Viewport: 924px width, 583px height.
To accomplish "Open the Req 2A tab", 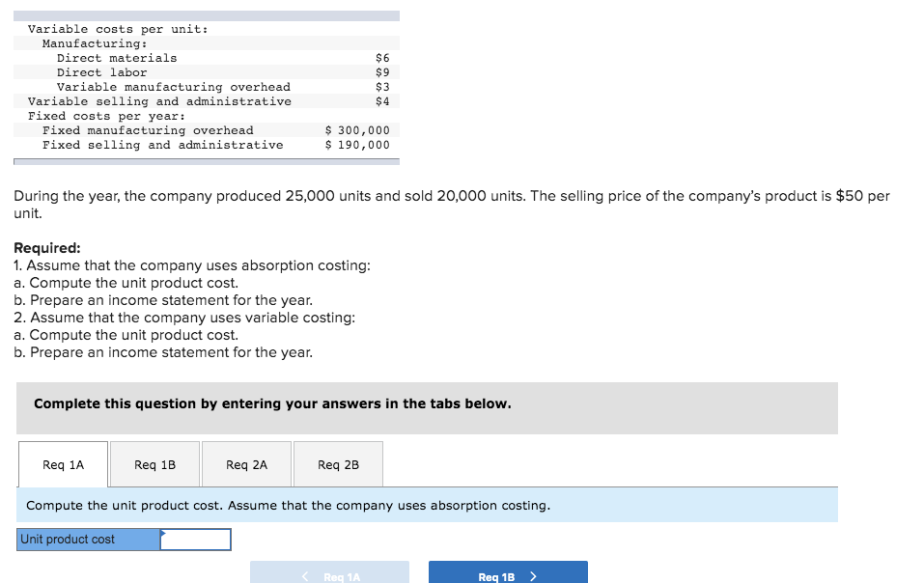I will (246, 463).
